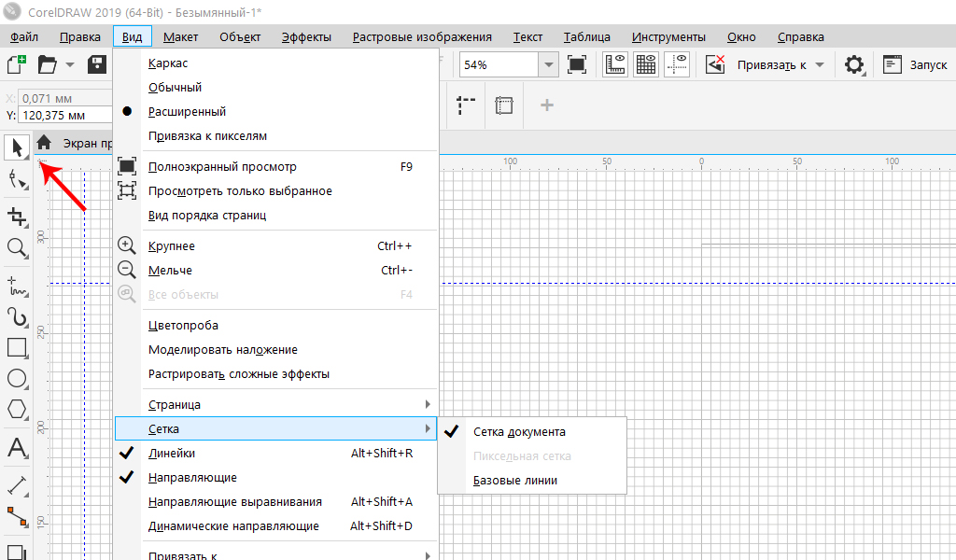The image size is (956, 560).
Task: Select the Расширенный view mode
Action: click(187, 111)
